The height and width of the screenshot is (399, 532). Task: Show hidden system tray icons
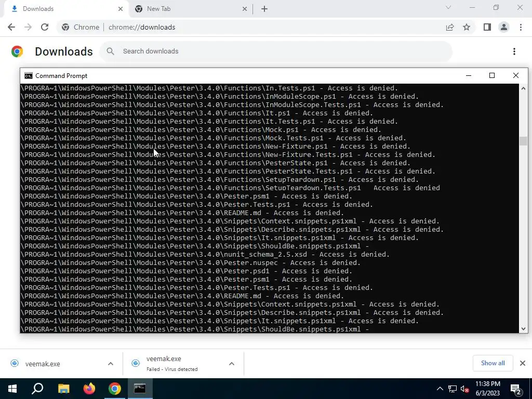tap(440, 389)
